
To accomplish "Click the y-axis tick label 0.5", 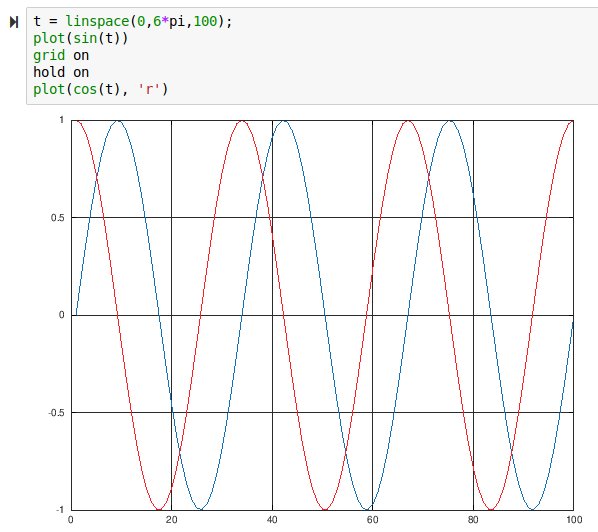I will click(58, 218).
